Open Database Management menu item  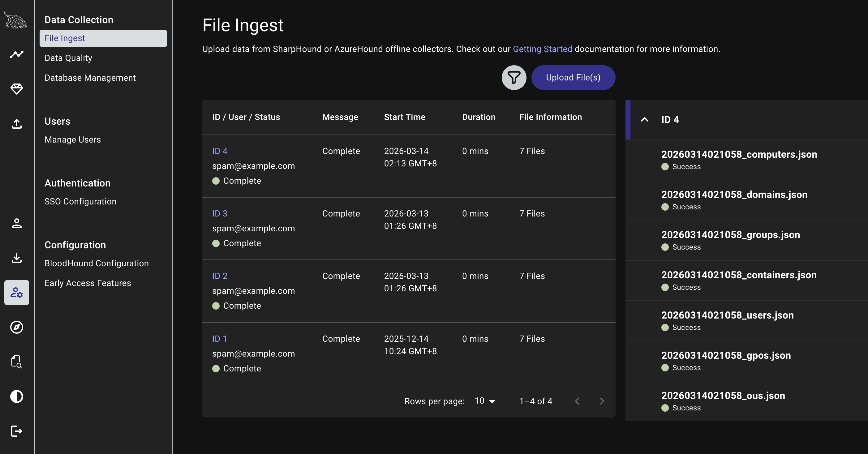90,78
